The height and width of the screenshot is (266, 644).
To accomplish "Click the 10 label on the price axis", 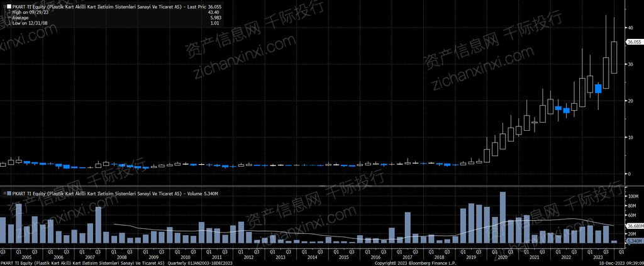I will point(630,137).
